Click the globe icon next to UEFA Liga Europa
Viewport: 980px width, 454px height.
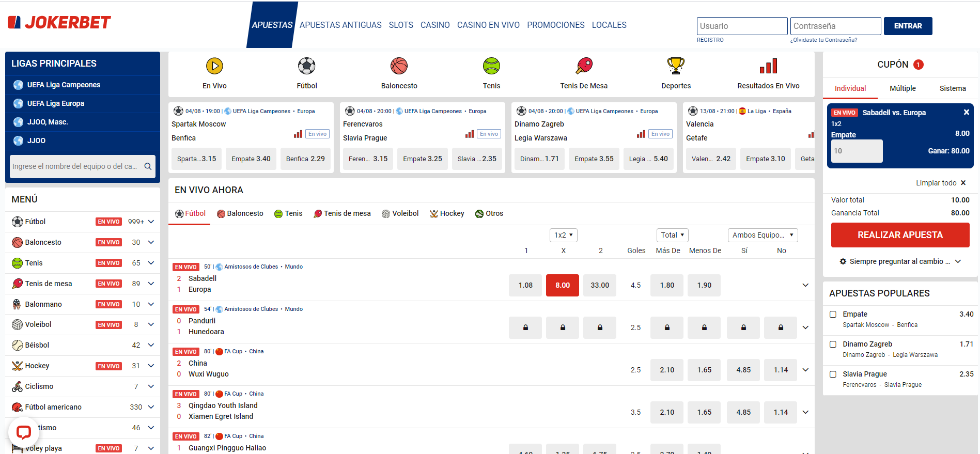click(x=18, y=103)
